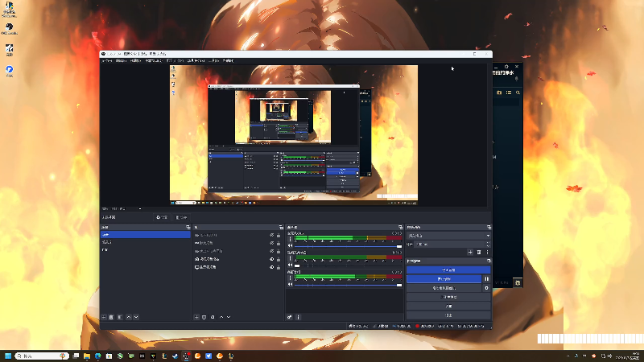This screenshot has width=644, height=362.
Task: Float the Sources dock via header icon
Action: (x=281, y=227)
